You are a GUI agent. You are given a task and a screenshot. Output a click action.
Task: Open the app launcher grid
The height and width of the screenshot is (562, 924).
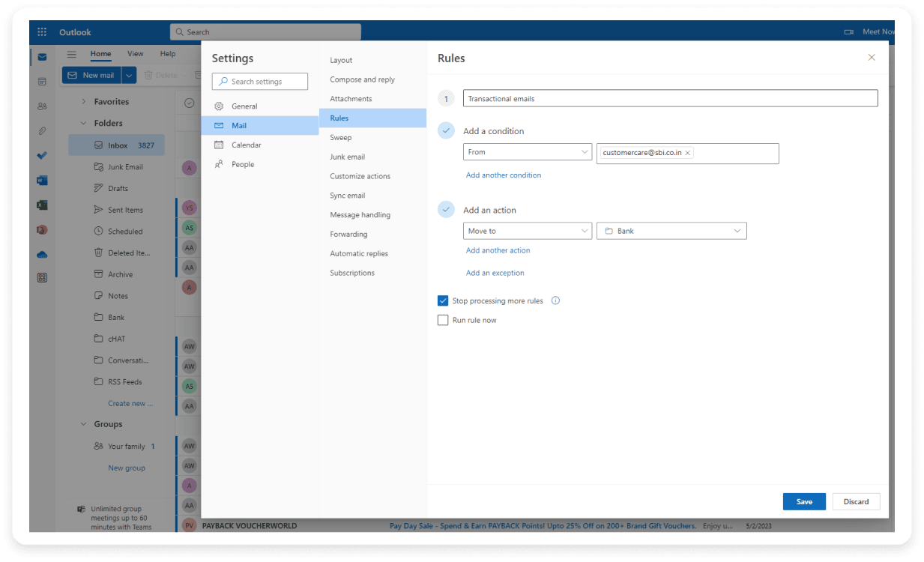41,31
